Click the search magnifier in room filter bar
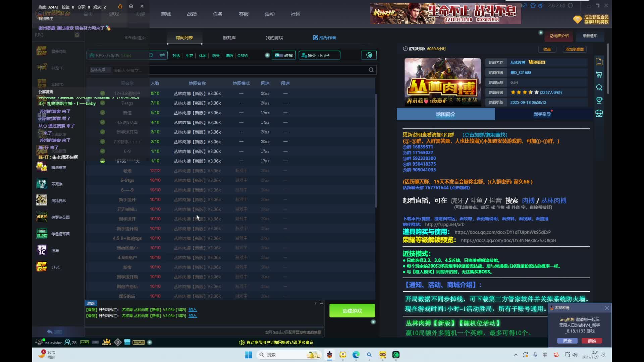 [371, 70]
